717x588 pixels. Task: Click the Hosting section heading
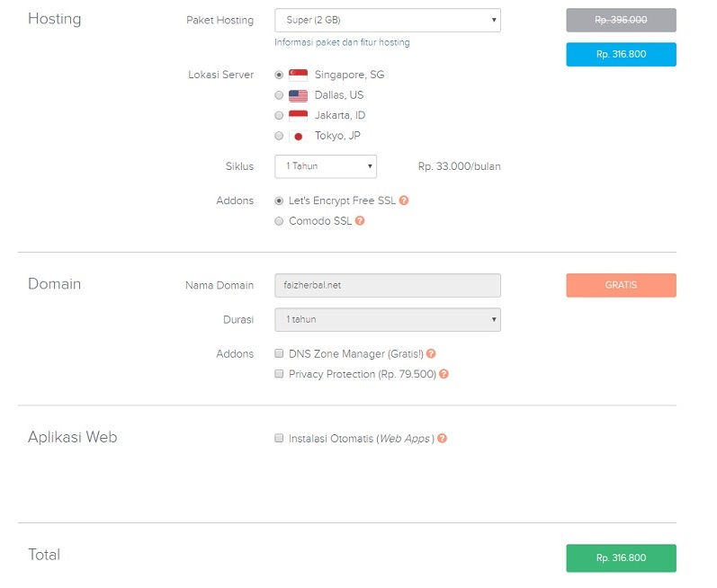[54, 19]
